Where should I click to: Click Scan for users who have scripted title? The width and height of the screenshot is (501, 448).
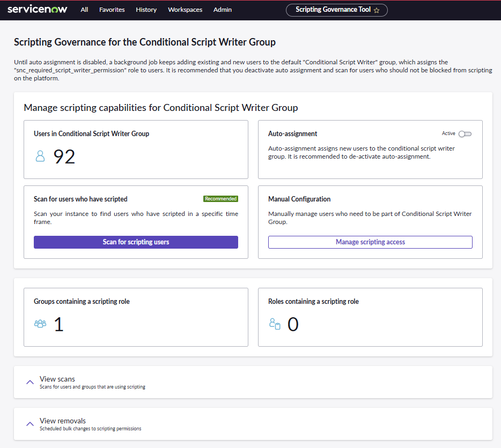click(x=80, y=199)
